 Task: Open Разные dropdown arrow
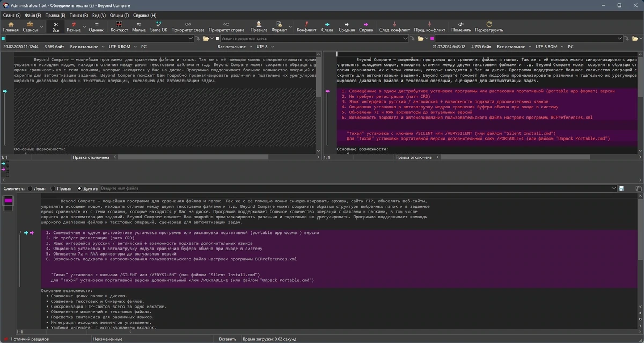click(85, 27)
